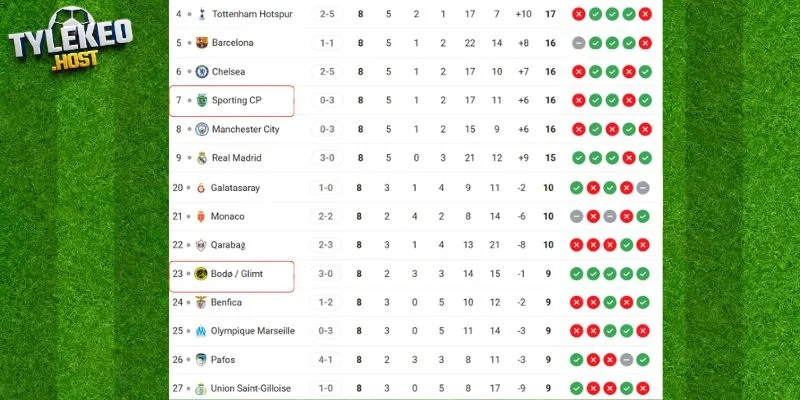Viewport: 800px width, 400px height.
Task: Select the Pafos team name
Action: (224, 360)
